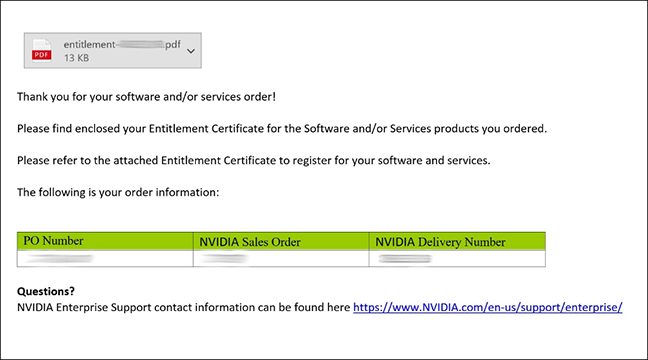This screenshot has height=360, width=648.
Task: Expand the entitlement PDF attachment dropdown arrow
Action: (191, 51)
